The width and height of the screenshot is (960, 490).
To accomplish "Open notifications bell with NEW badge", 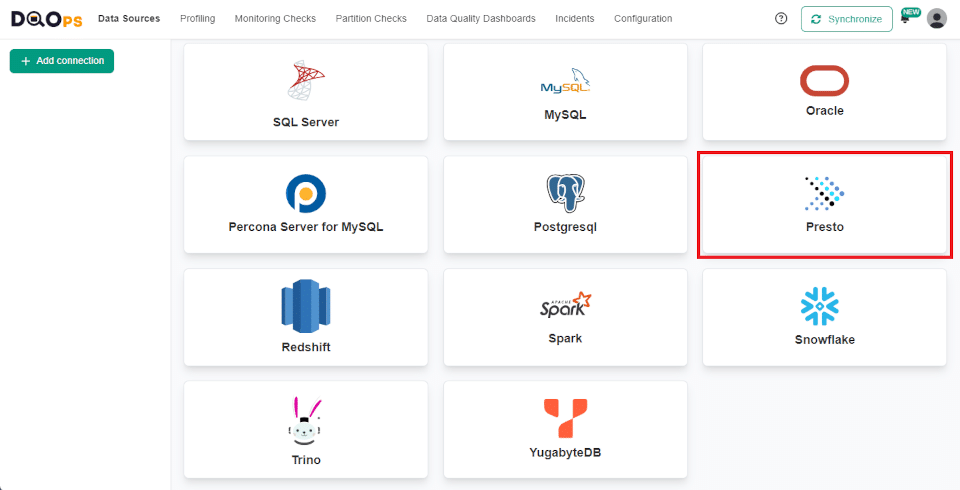I will (x=909, y=17).
